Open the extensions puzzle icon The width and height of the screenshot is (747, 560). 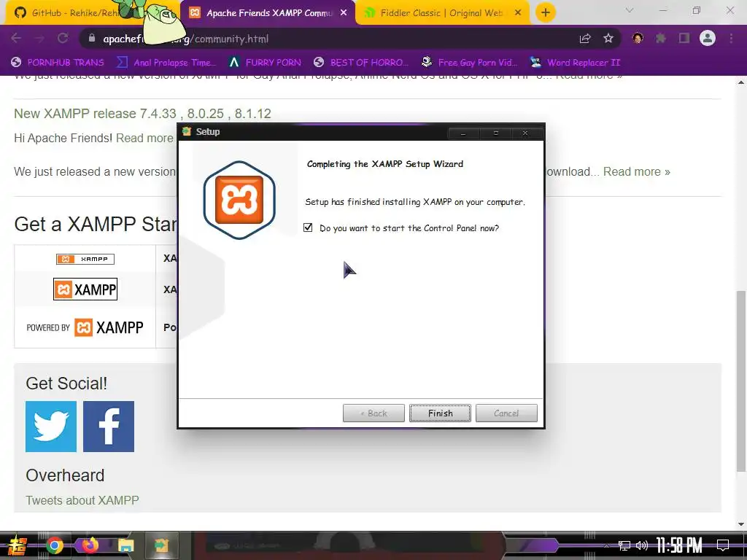(x=661, y=39)
